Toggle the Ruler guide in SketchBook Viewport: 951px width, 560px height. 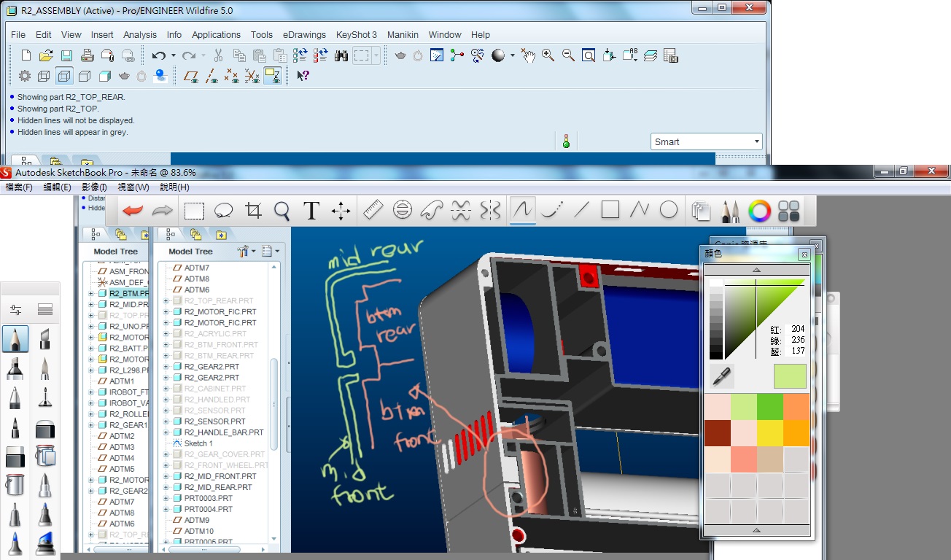[373, 211]
